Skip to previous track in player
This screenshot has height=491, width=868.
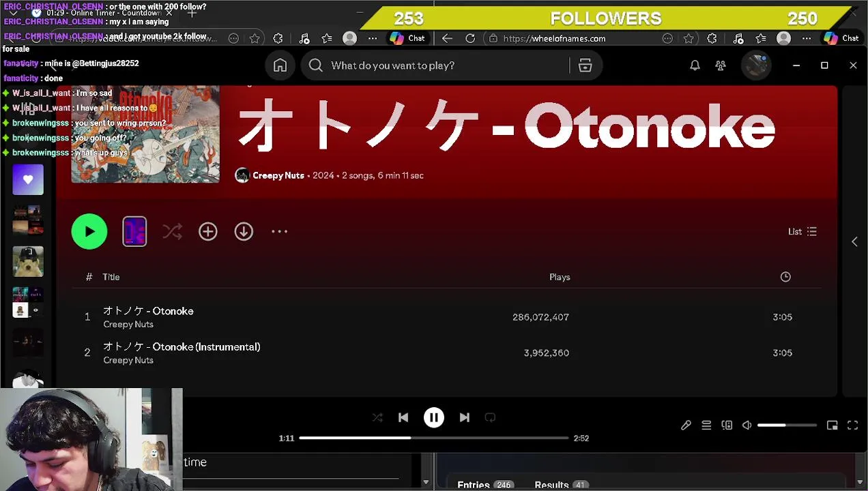point(403,417)
